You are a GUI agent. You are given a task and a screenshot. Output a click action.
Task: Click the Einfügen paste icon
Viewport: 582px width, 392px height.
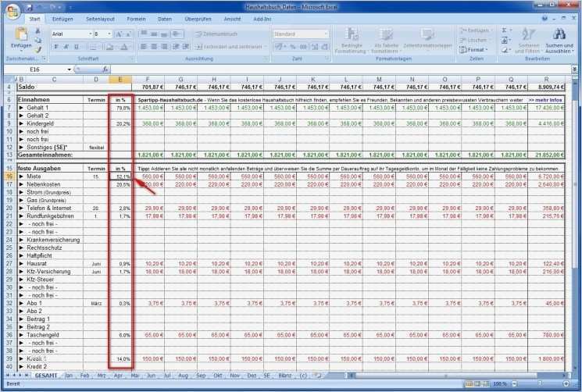click(x=21, y=34)
